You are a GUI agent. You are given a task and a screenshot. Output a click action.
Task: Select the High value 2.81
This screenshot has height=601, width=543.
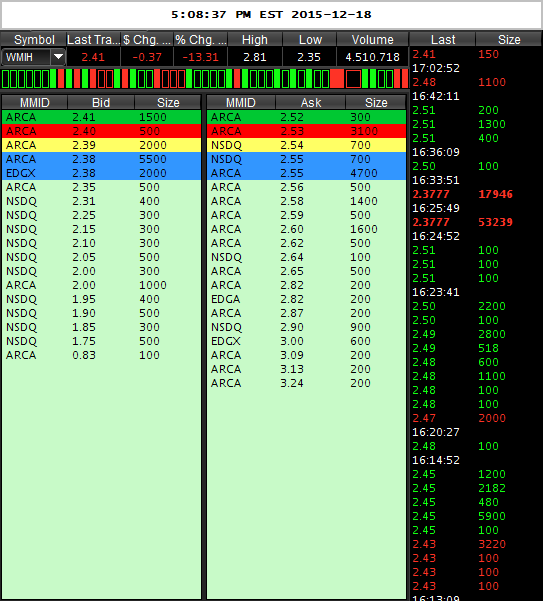click(x=255, y=57)
